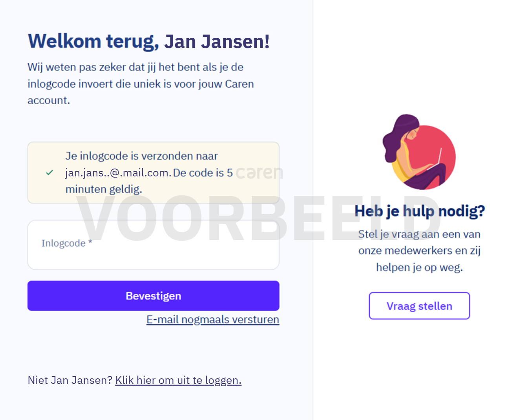The height and width of the screenshot is (420, 521).
Task: Resend code via E-mail nogmaals versturen
Action: pos(213,319)
